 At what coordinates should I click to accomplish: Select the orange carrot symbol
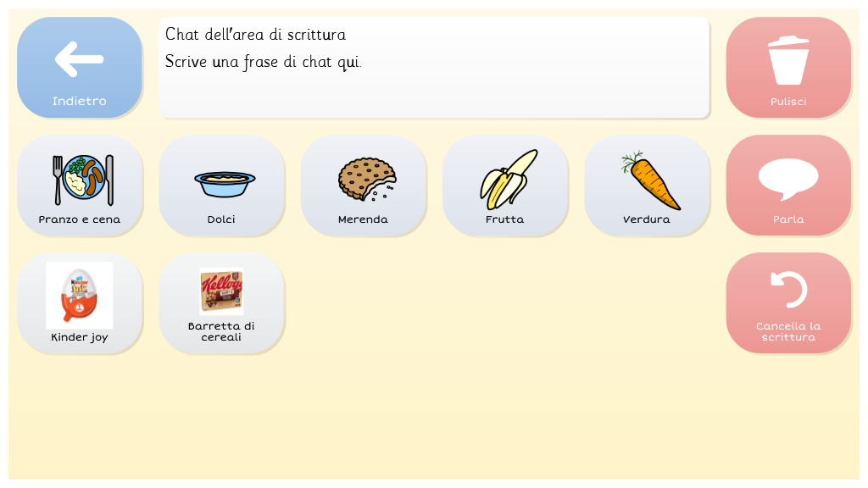click(x=651, y=179)
